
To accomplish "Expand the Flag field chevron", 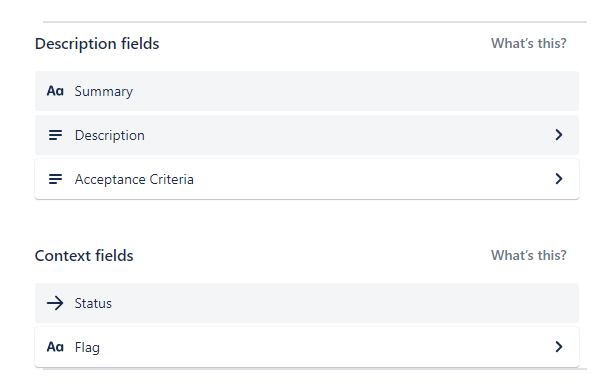I will tap(559, 347).
